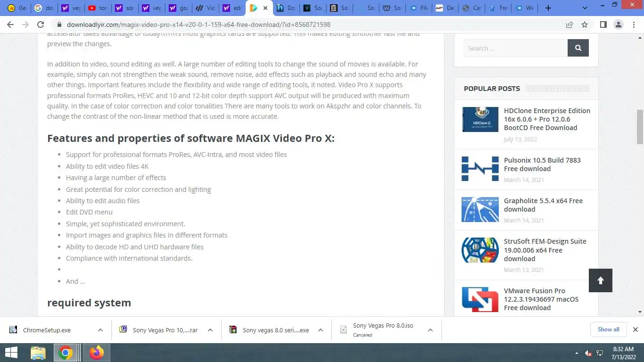This screenshot has width=644, height=362.
Task: Open File Explorer from the taskbar
Action: [38, 353]
